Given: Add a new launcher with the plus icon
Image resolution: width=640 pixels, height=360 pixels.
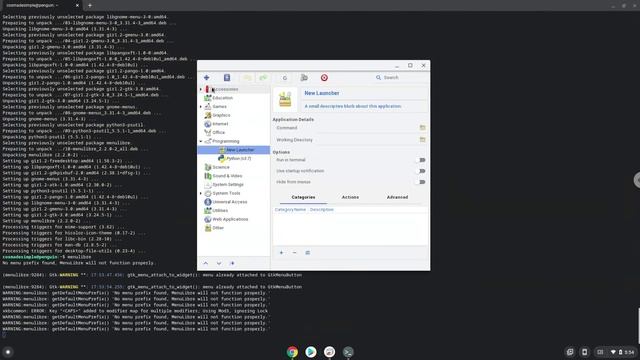Looking at the screenshot, I should 207,78.
